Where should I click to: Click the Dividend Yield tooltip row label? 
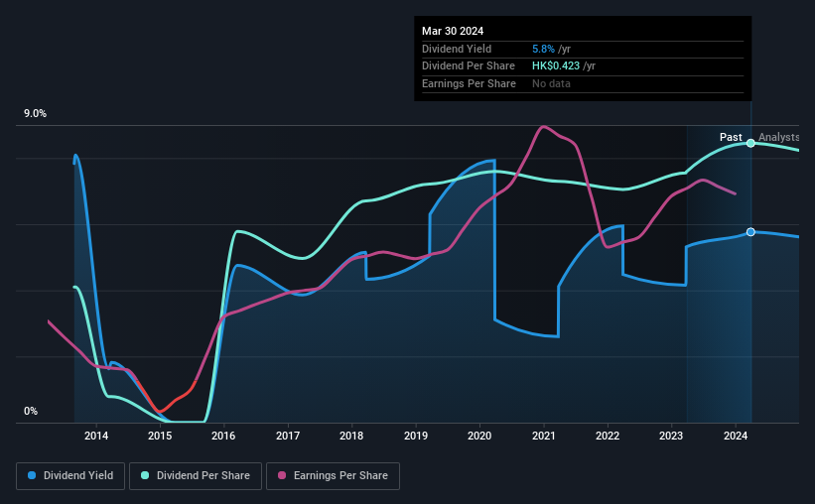tap(457, 49)
